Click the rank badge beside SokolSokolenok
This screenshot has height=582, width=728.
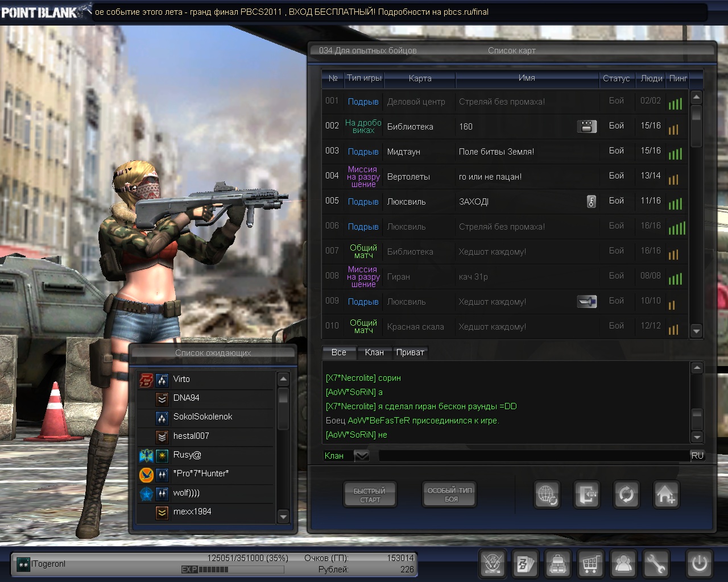coord(162,418)
